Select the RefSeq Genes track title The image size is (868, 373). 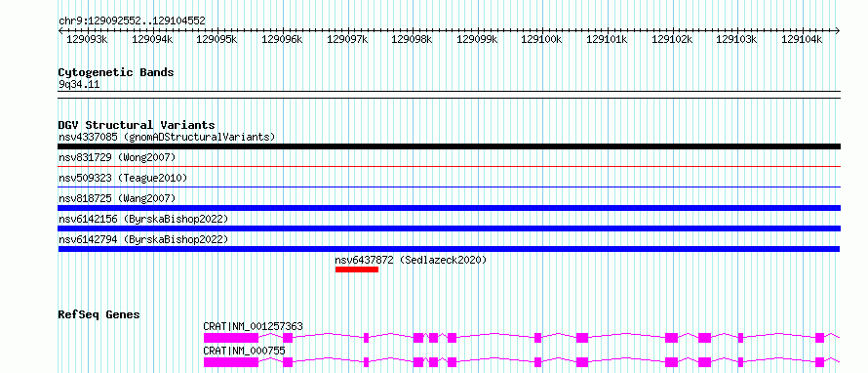[x=99, y=314]
